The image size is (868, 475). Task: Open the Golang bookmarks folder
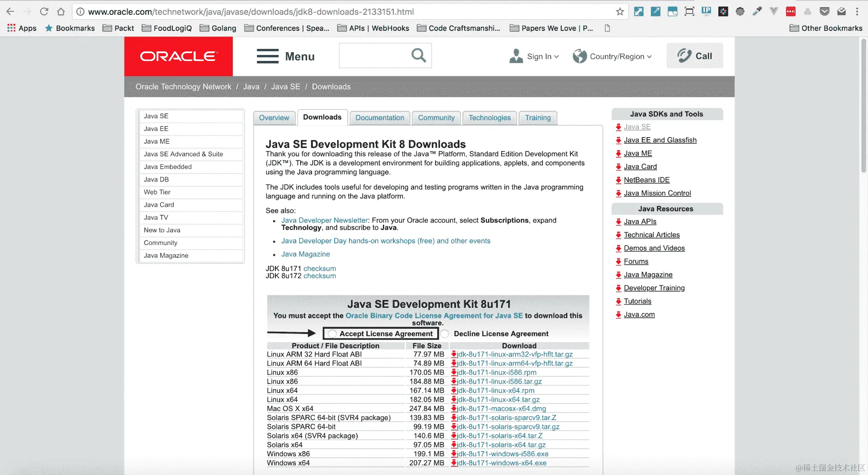click(x=218, y=28)
